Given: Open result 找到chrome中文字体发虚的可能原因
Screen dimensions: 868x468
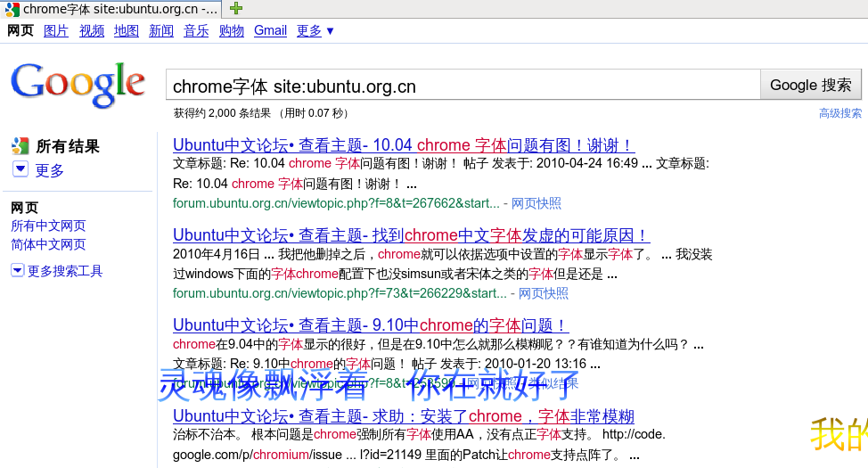Looking at the screenshot, I should [x=412, y=235].
